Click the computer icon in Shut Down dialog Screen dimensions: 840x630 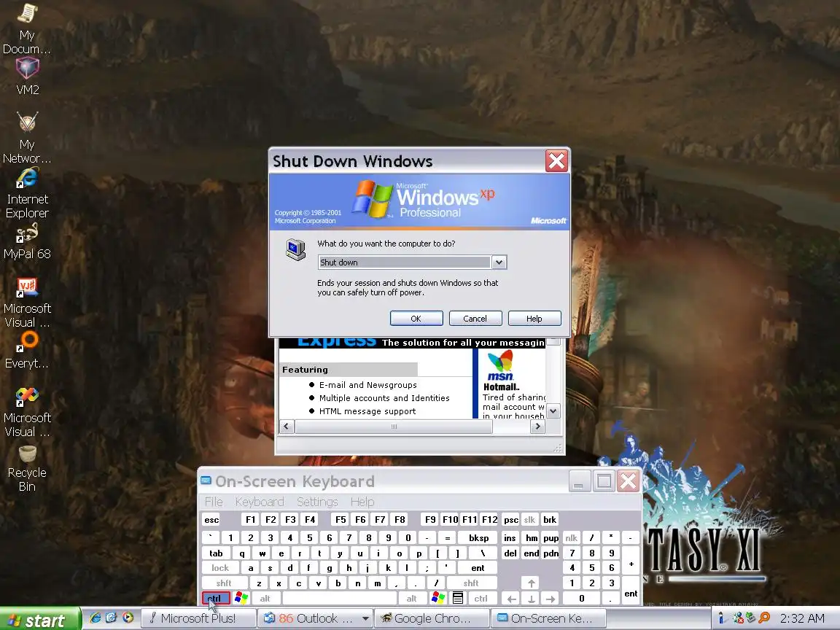[296, 249]
